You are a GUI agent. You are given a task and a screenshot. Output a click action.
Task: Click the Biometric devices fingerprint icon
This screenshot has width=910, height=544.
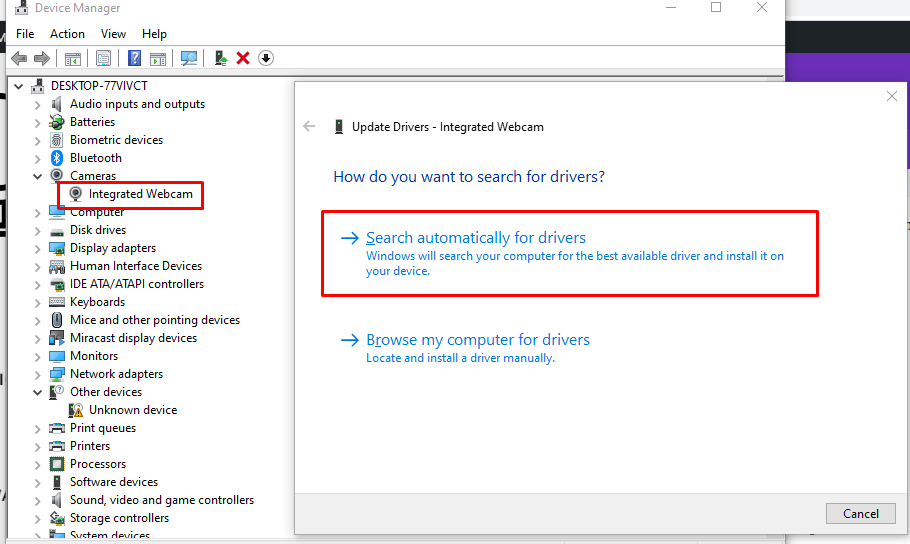tap(57, 140)
